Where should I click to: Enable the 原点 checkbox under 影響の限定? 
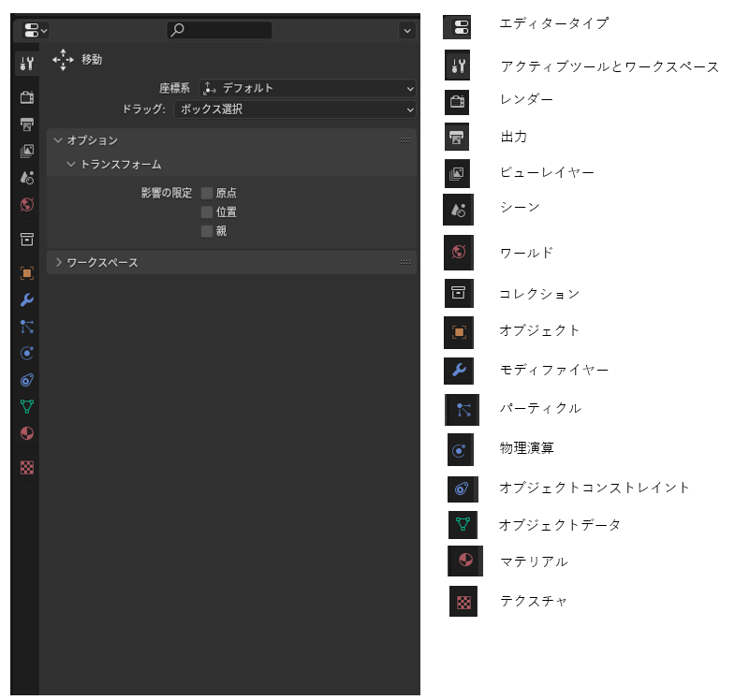[x=207, y=193]
